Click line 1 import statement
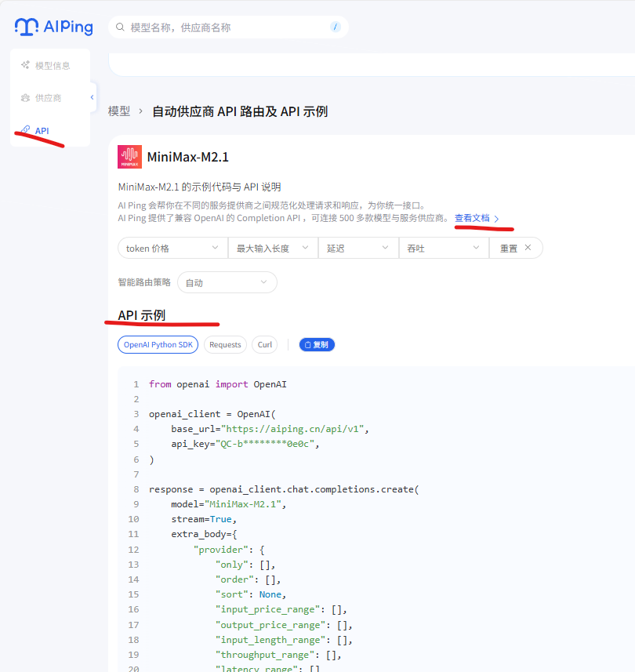The width and height of the screenshot is (635, 672). pos(218,384)
